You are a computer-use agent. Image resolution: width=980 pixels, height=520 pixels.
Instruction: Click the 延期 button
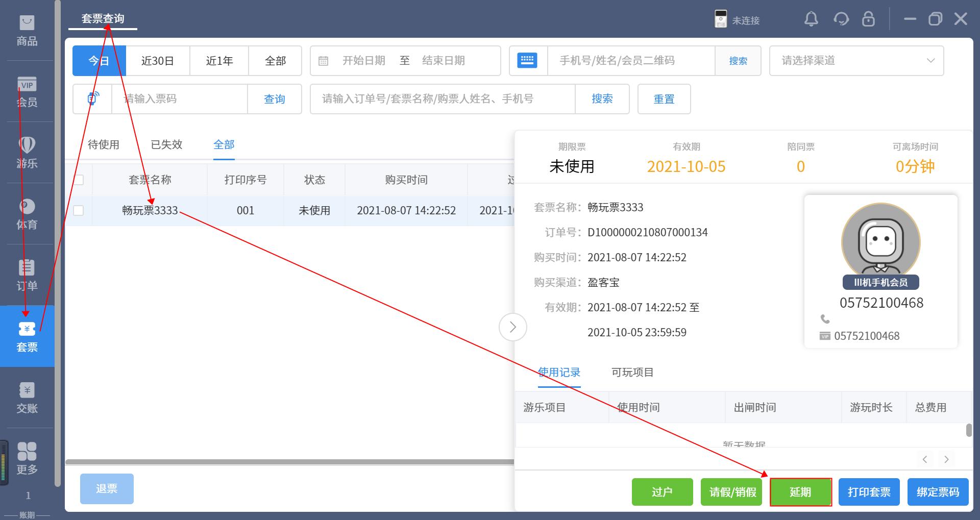800,492
